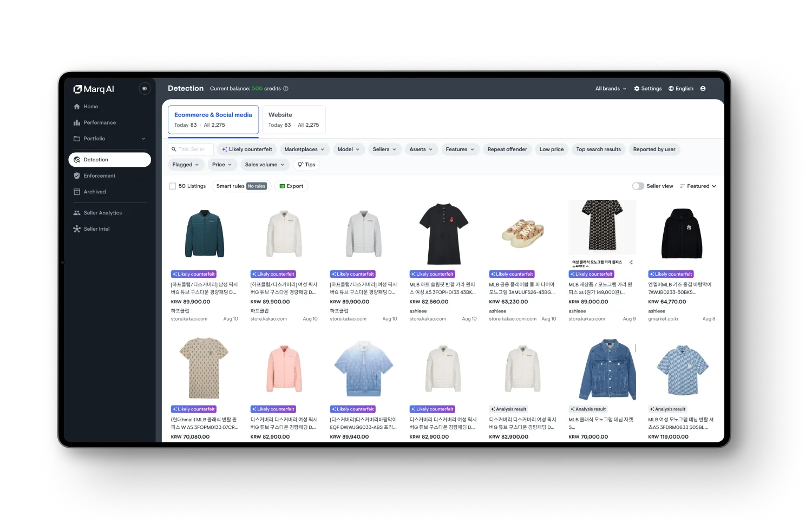
Task: Open the Featured sort dropdown
Action: tap(698, 186)
